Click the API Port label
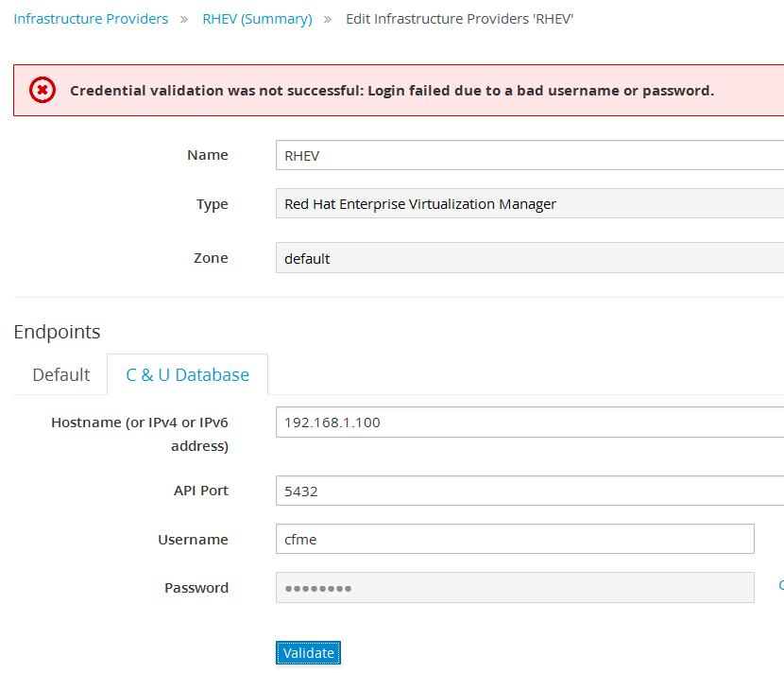 pyautogui.click(x=200, y=491)
